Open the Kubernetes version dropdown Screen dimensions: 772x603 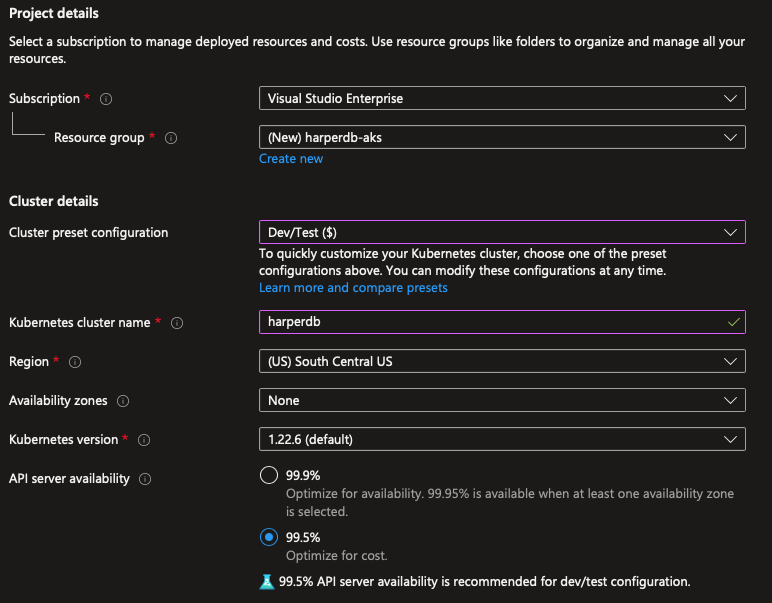[x=502, y=439]
